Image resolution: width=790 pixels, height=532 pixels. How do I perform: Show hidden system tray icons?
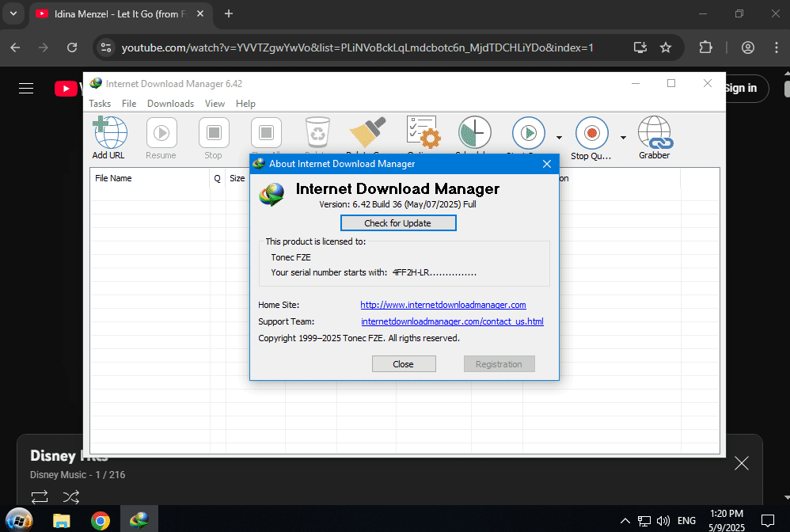625,520
